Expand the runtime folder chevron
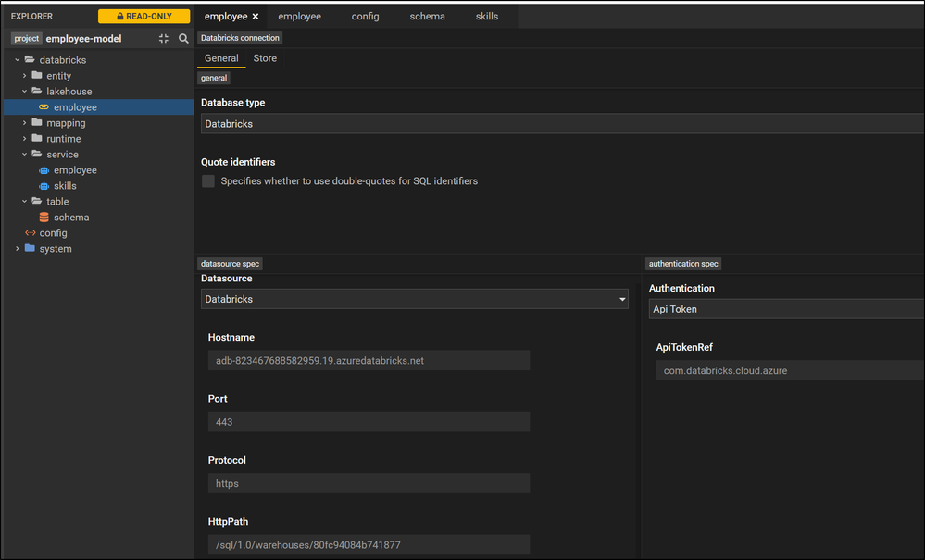Screen dimensions: 925x560 point(24,139)
